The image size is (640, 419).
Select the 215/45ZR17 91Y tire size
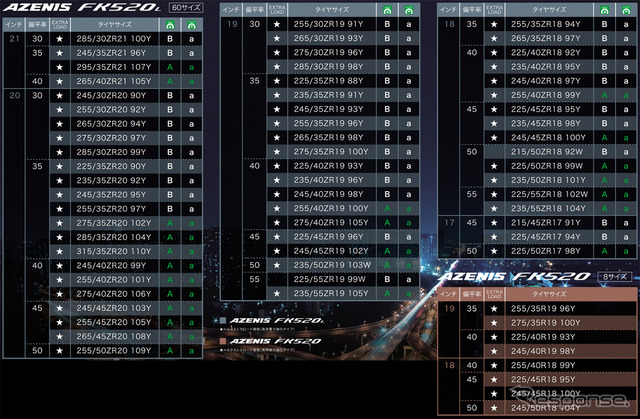pyautogui.click(x=545, y=223)
